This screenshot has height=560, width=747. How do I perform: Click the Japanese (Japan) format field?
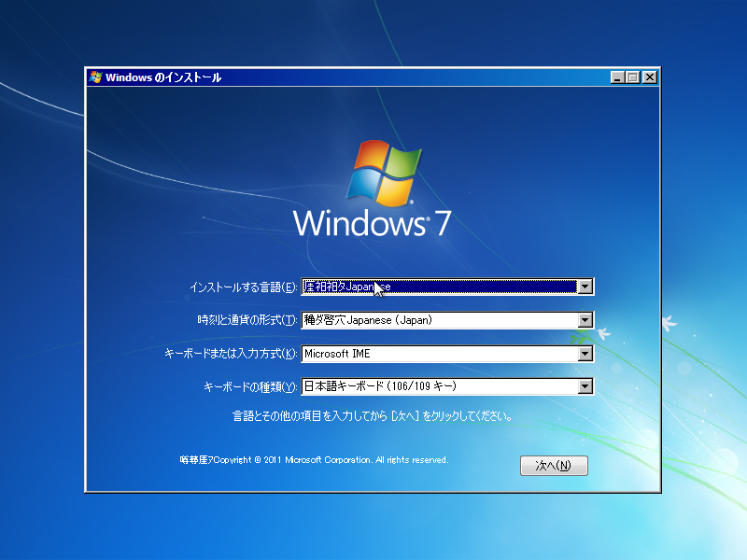coord(439,321)
